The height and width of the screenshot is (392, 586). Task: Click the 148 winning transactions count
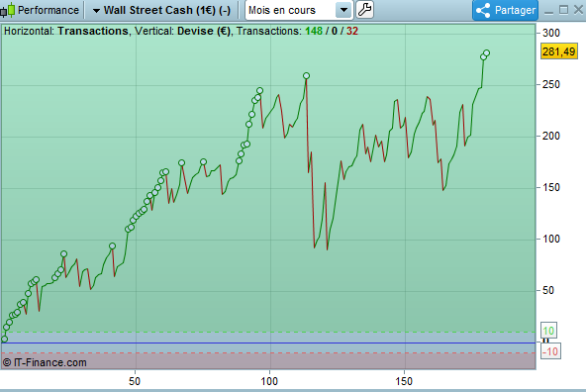[314, 31]
